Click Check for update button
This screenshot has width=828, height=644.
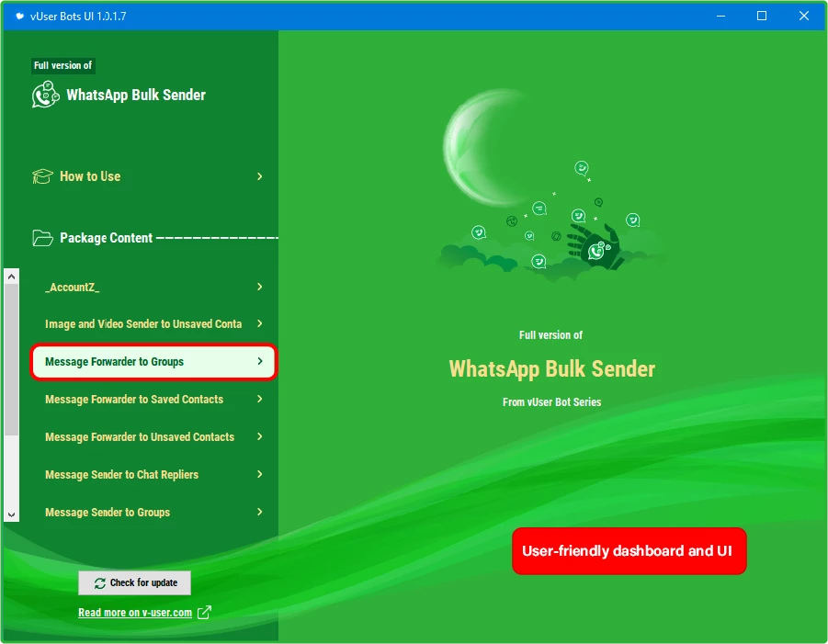coord(135,582)
